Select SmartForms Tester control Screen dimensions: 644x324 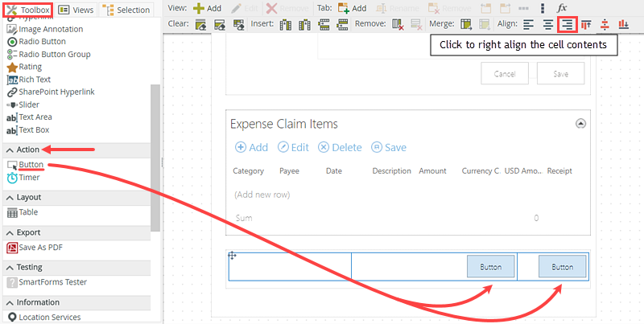(x=47, y=282)
